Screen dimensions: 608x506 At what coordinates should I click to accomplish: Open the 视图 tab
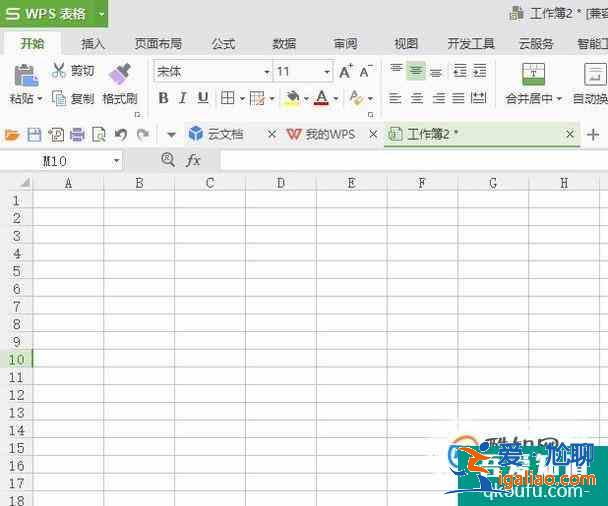coord(406,43)
